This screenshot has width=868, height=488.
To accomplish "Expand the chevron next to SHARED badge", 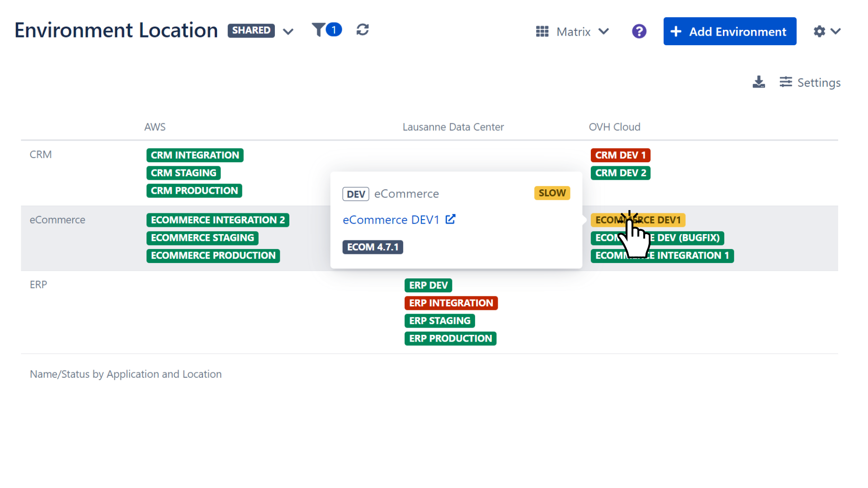I will click(x=288, y=31).
